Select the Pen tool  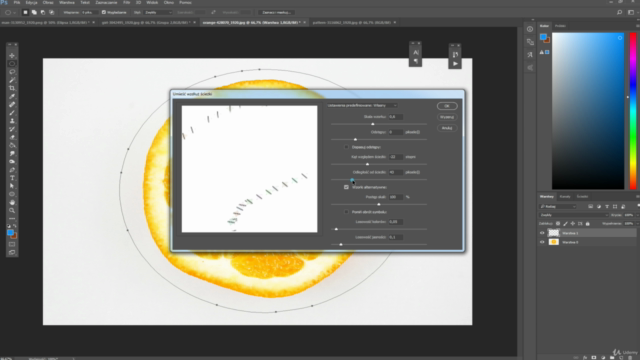click(x=12, y=170)
